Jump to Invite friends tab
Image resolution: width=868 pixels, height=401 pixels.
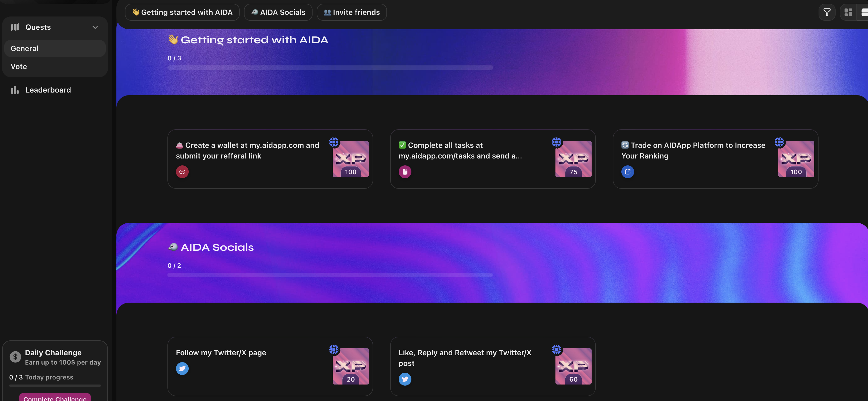[x=351, y=12]
